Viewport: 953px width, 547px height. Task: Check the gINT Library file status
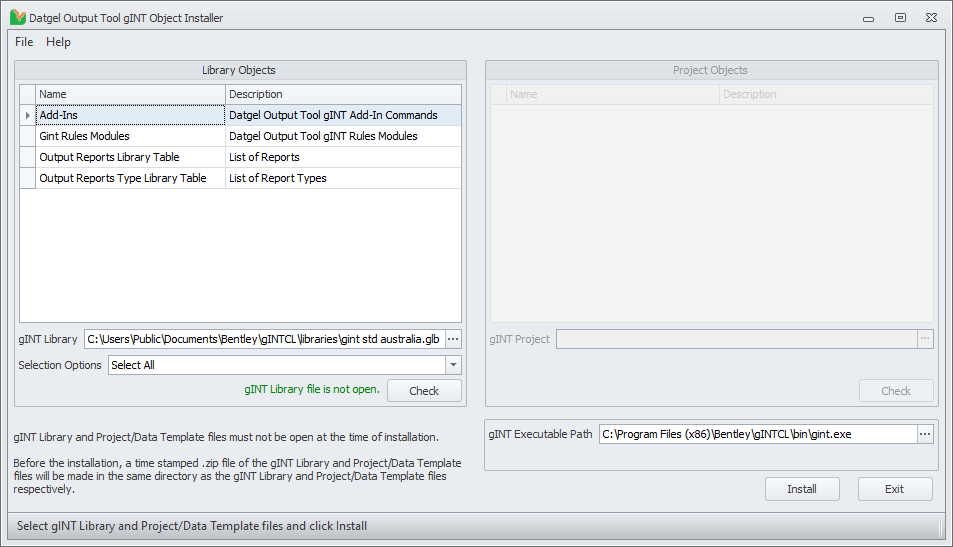pos(424,391)
